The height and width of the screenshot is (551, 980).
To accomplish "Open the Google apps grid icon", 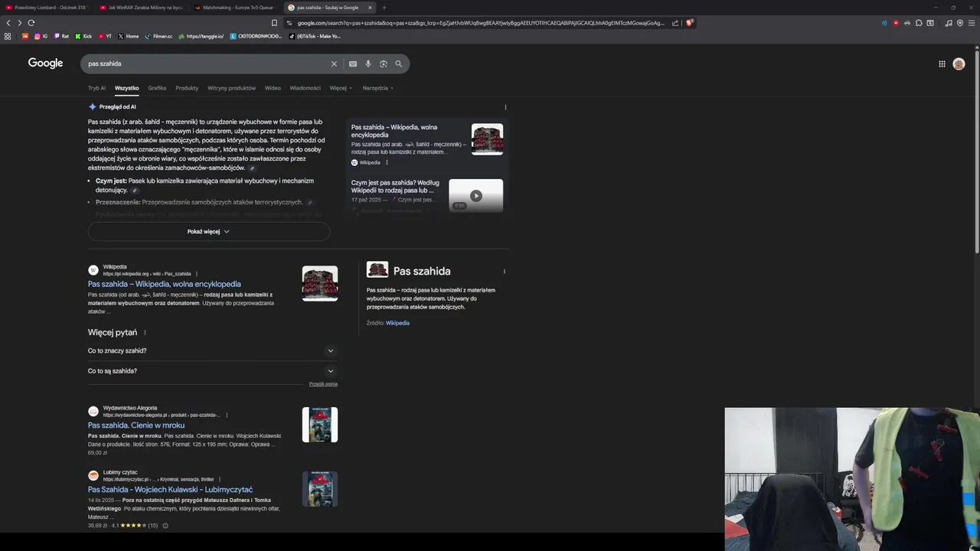I will click(x=942, y=64).
